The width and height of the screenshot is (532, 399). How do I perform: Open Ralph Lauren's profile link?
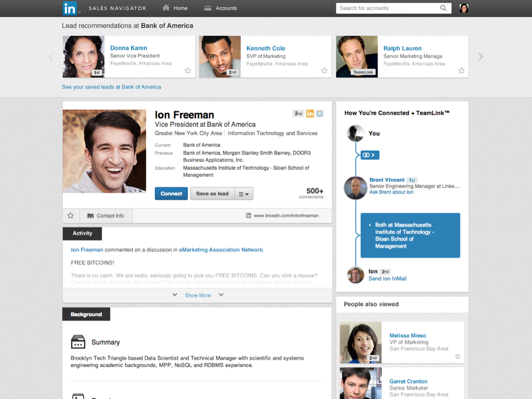click(402, 48)
